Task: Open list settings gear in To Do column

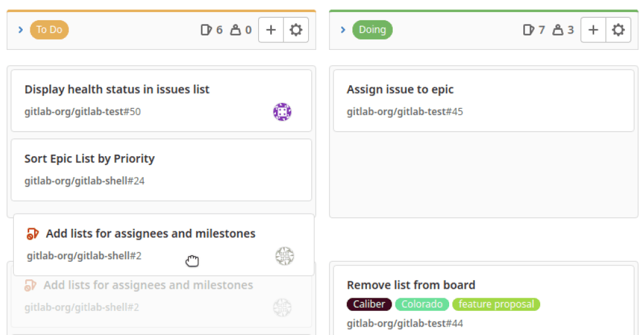Action: point(295,30)
